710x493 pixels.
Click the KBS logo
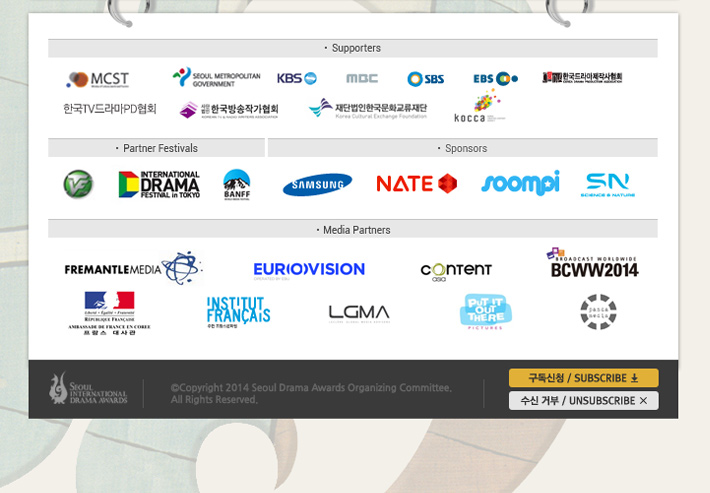pos(297,78)
